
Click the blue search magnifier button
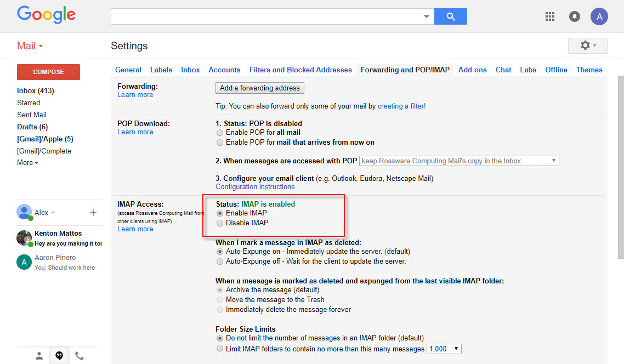point(450,16)
